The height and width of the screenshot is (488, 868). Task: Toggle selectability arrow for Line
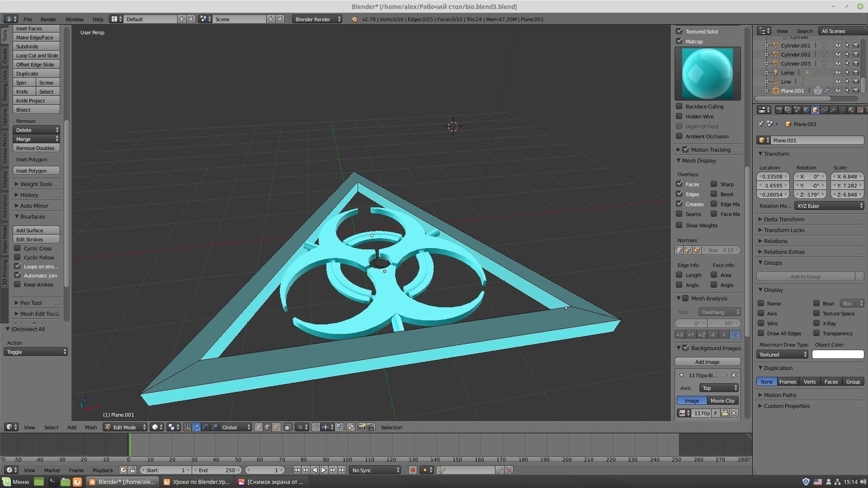pos(847,81)
